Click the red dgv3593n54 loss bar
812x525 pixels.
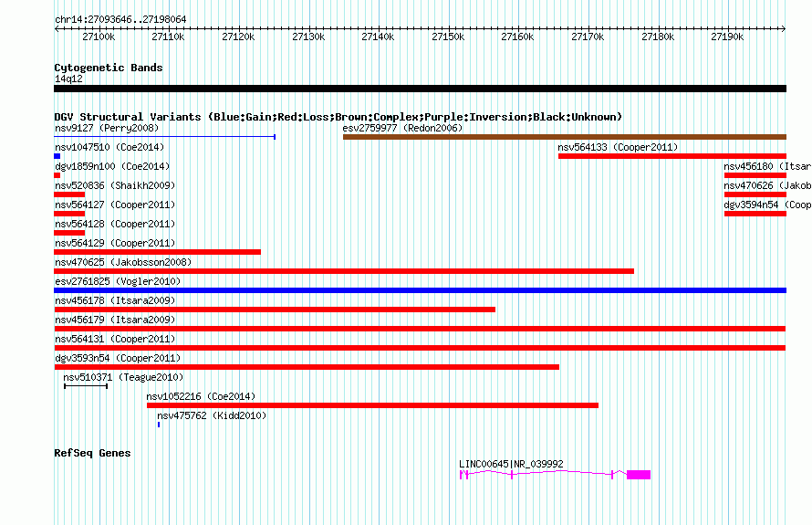point(307,367)
